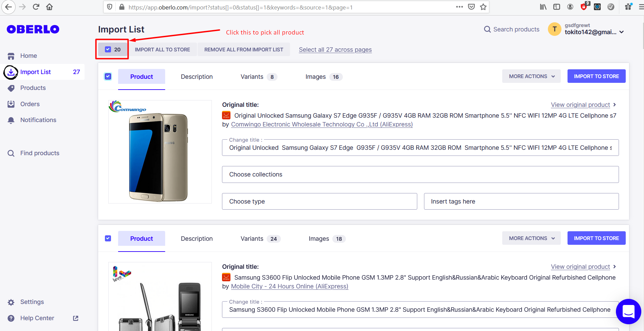Expand the account dropdown next to tokito142 email
Screen dimensions: 644x331
[621, 32]
